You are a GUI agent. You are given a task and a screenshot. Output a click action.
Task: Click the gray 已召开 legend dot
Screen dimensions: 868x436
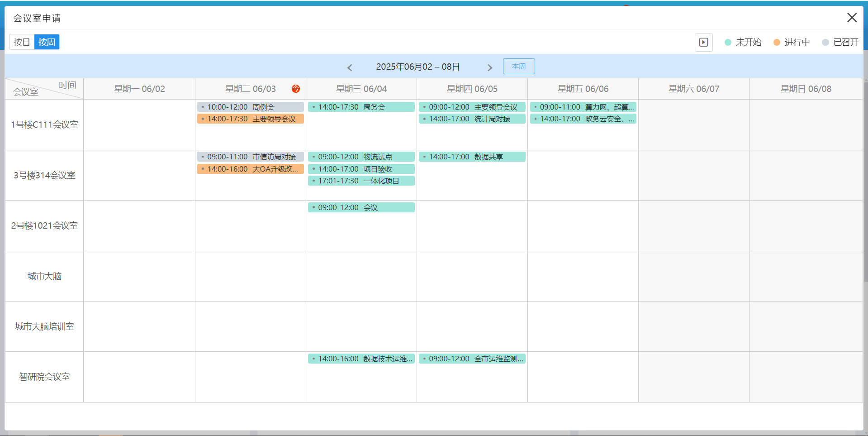(x=825, y=42)
